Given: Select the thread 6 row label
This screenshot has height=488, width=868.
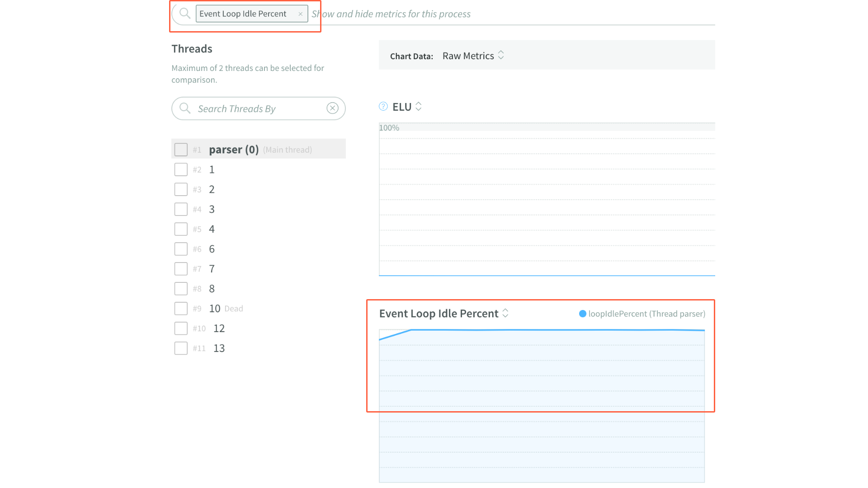Looking at the screenshot, I should (212, 249).
